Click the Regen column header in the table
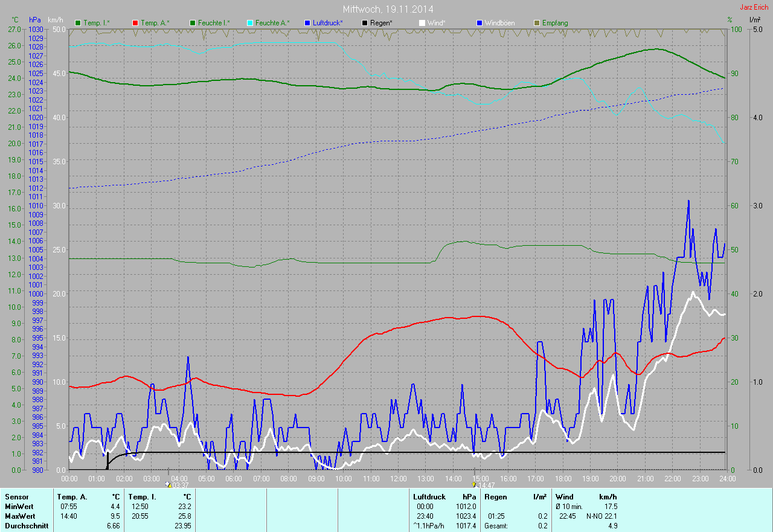Screen dimensions: 773x532 (496, 496)
